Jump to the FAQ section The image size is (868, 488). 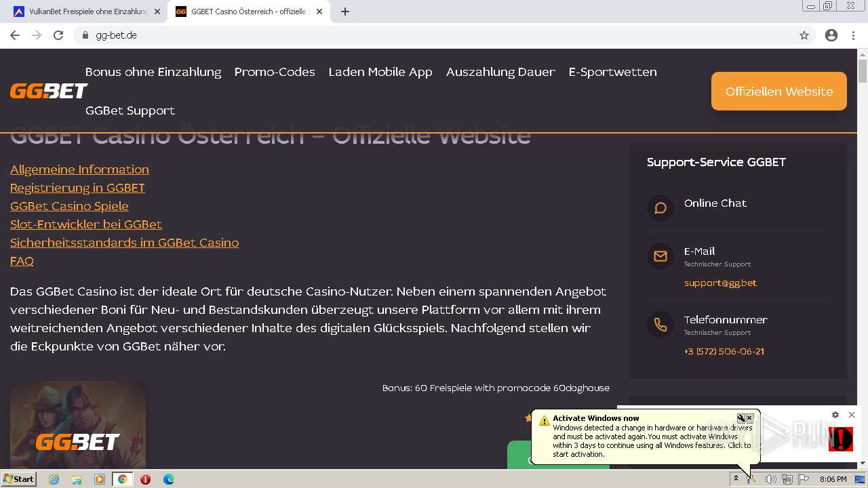pyautogui.click(x=22, y=261)
